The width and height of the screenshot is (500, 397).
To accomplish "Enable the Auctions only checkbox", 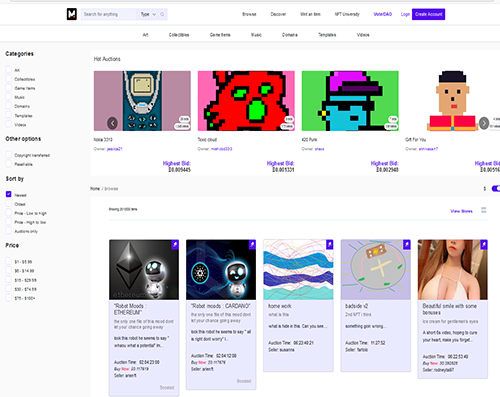I will (9, 231).
